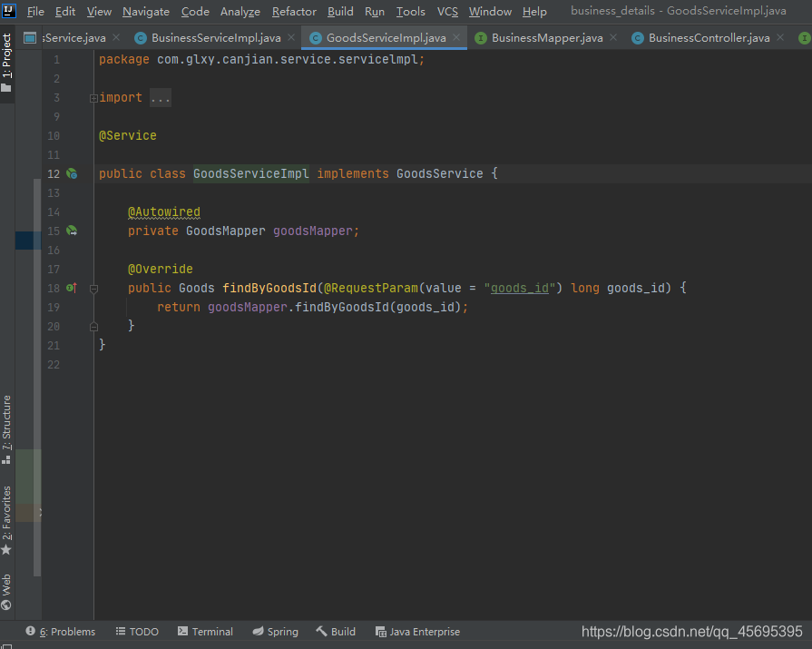812x649 pixels.
Task: Toggle the Terminal tool window
Action: click(x=205, y=632)
